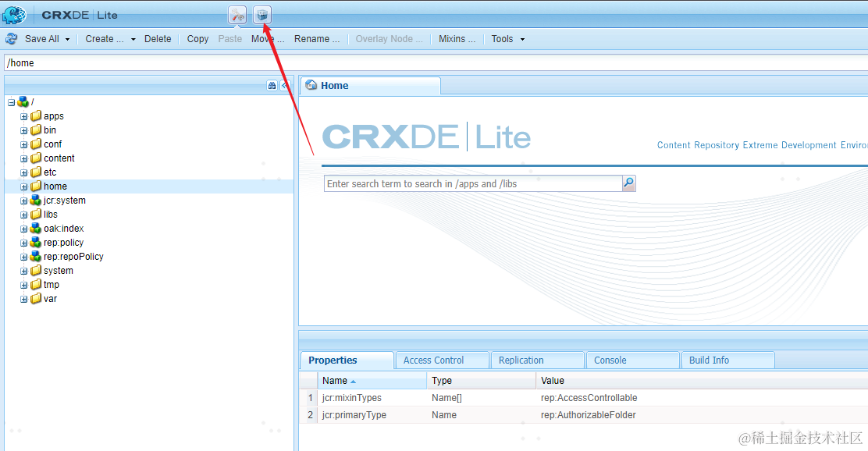The height and width of the screenshot is (451, 868).
Task: Click the Name[] type cell
Action: point(446,398)
